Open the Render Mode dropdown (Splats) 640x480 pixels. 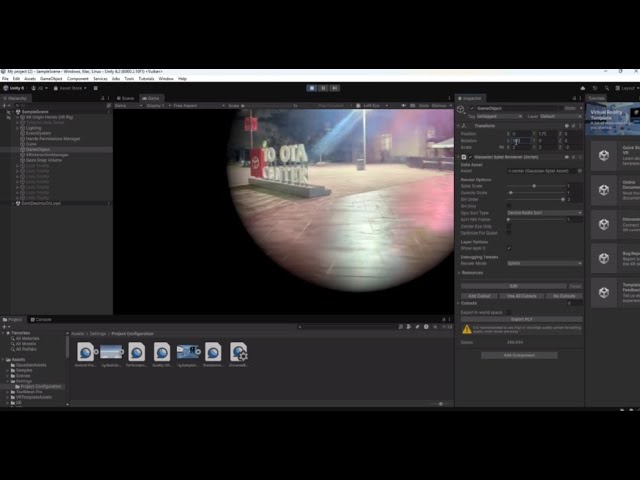click(544, 264)
